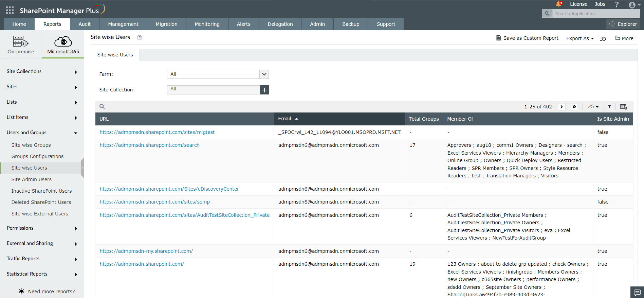This screenshot has height=298, width=644.
Task: Expand the External and Sharing menu
Action: (x=42, y=243)
